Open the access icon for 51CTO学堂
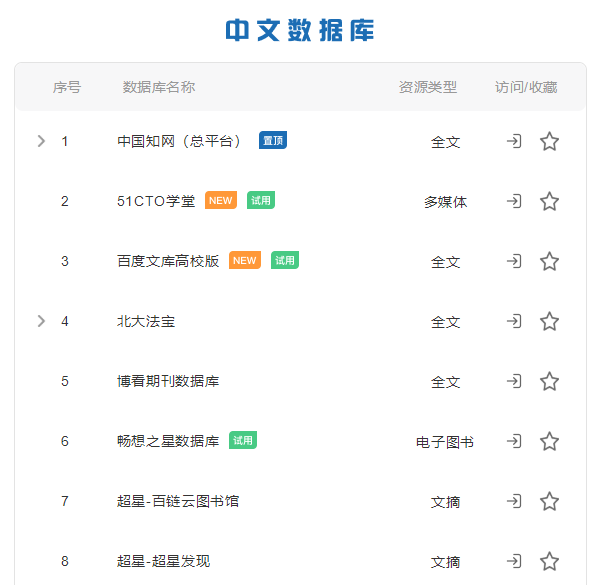Image resolution: width=600 pixels, height=585 pixels. coord(514,201)
